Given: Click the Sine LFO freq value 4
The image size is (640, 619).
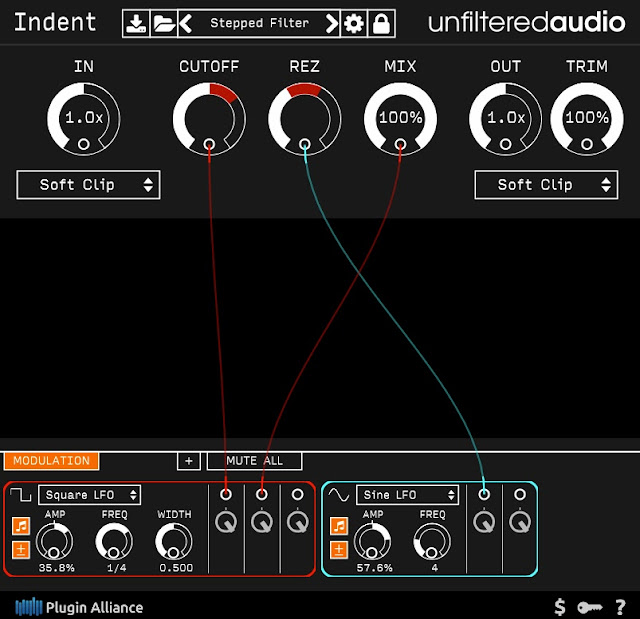Looking at the screenshot, I should 435,568.
